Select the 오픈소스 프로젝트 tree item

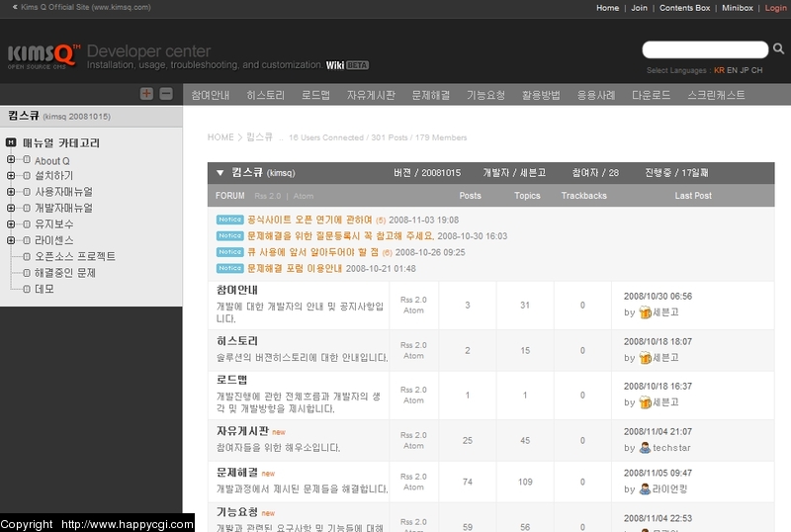click(75, 256)
